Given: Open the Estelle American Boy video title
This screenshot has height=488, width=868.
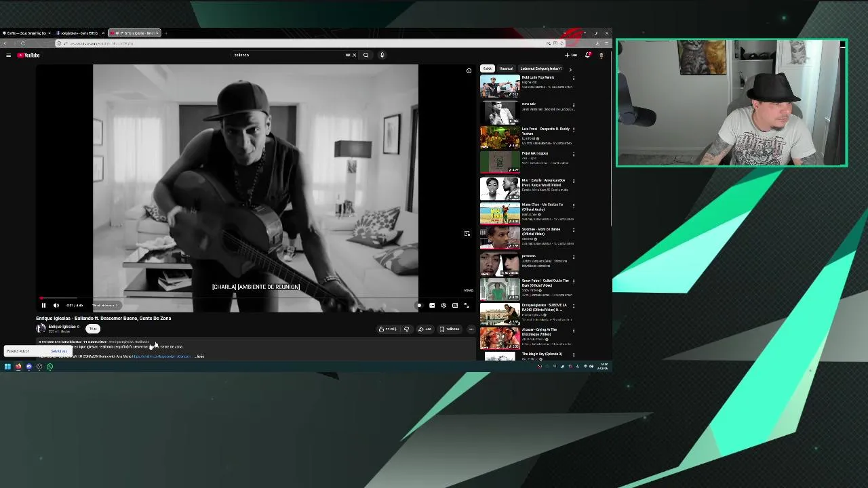Looking at the screenshot, I should tap(543, 183).
